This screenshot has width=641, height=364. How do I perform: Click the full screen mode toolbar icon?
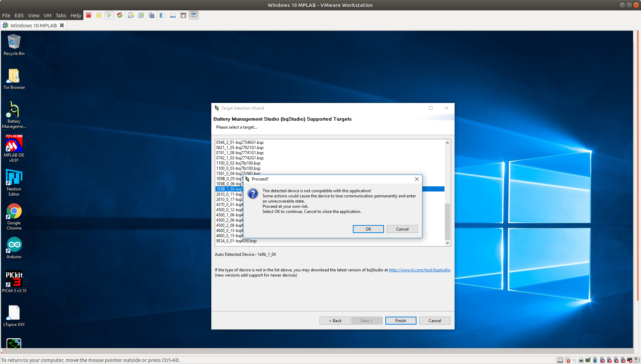point(183,15)
